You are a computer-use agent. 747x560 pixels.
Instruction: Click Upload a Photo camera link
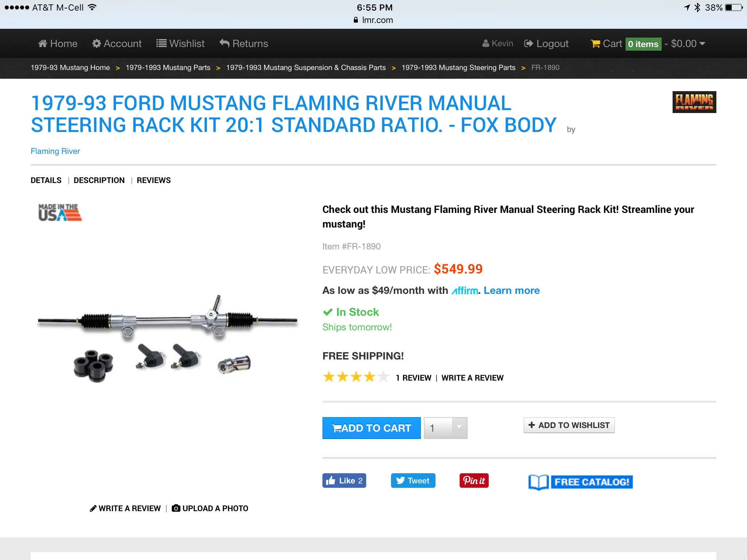coord(210,508)
